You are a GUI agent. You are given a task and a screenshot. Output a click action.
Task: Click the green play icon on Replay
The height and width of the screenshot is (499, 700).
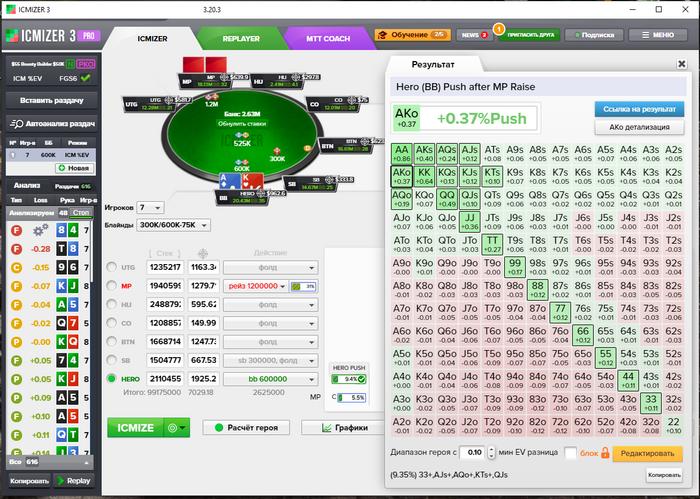(x=60, y=481)
